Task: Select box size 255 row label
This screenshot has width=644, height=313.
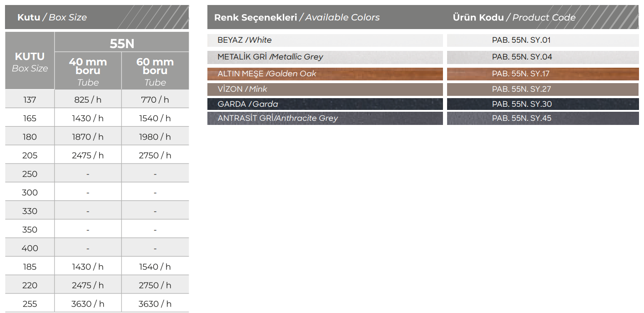Action: click(30, 304)
